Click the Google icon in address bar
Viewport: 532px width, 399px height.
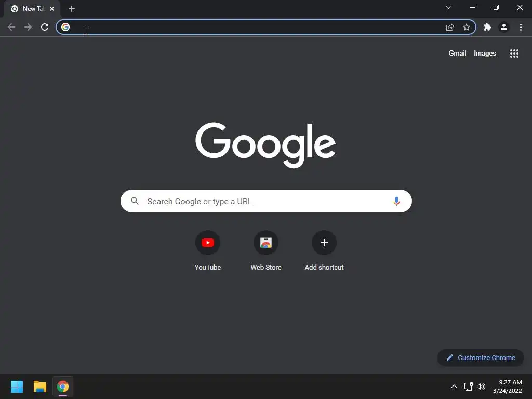(x=65, y=27)
